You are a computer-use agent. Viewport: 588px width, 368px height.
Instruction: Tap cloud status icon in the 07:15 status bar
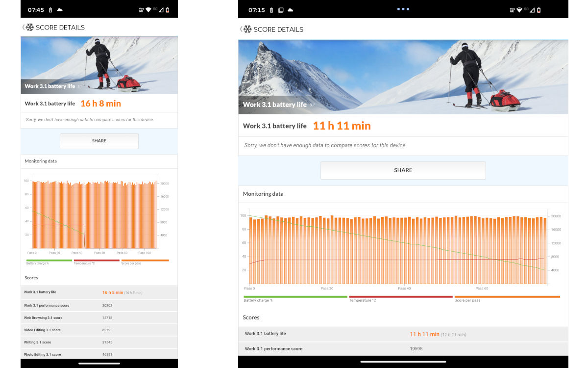pyautogui.click(x=290, y=10)
